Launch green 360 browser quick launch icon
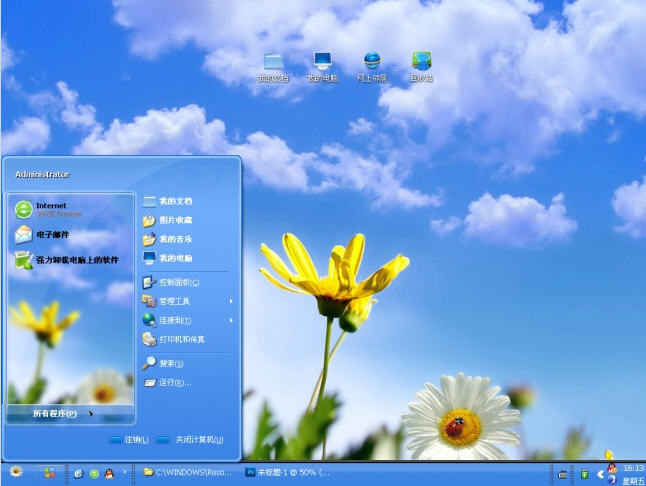This screenshot has height=486, width=646. [x=94, y=474]
